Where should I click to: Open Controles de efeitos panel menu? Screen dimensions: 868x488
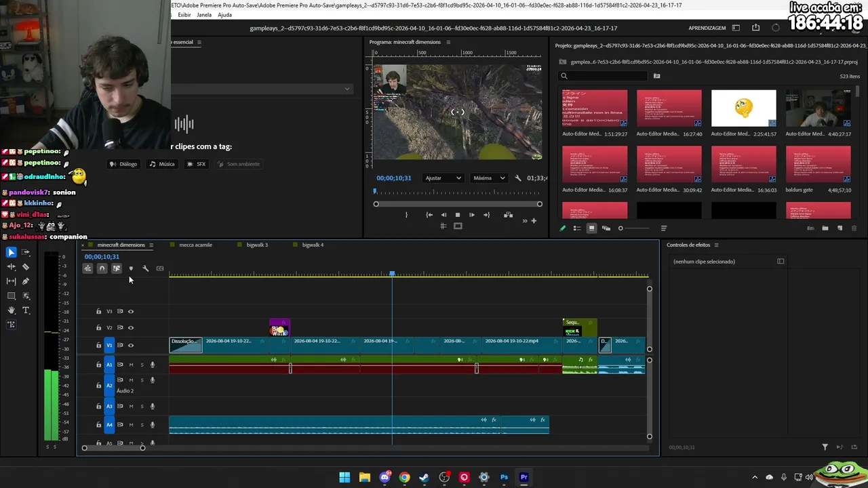pos(716,245)
